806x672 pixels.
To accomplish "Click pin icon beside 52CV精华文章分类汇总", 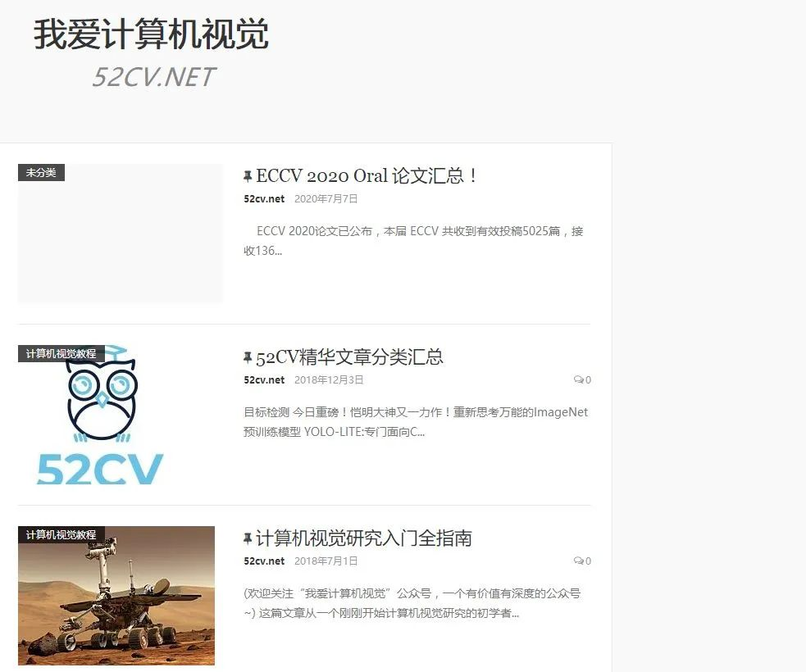I will click(x=248, y=357).
